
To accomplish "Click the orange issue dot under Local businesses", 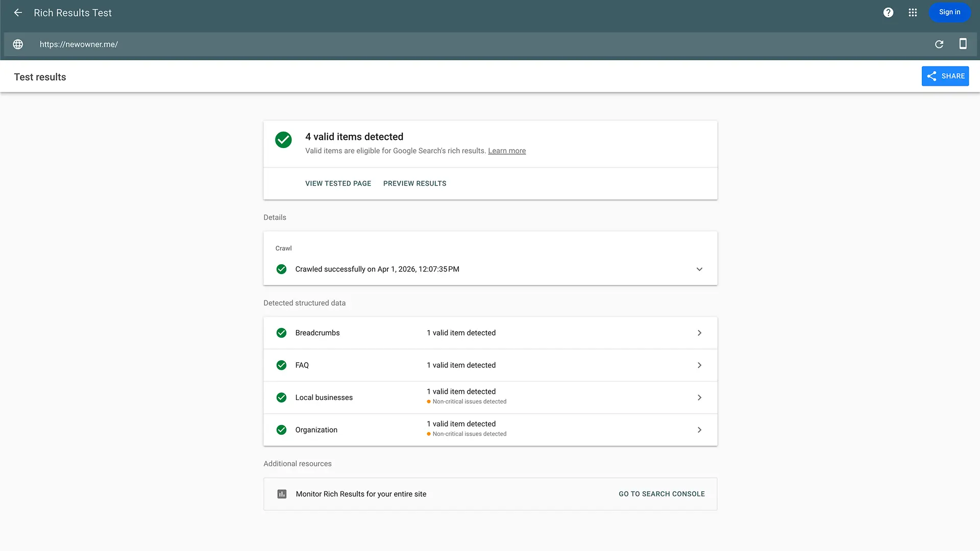I will pyautogui.click(x=428, y=402).
